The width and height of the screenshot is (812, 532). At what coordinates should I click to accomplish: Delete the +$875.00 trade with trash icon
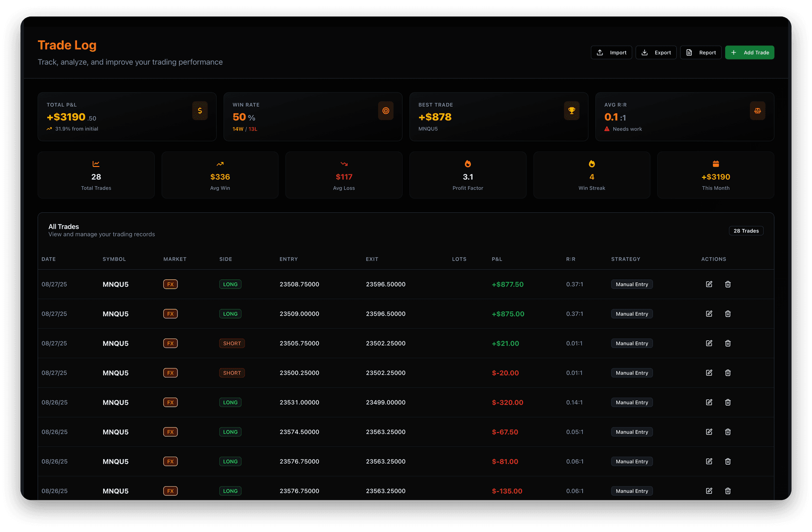click(x=728, y=314)
